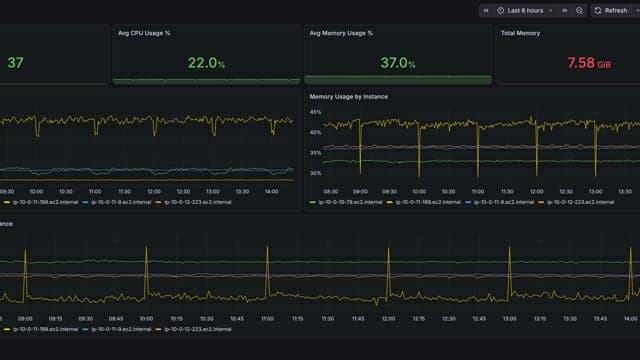Image resolution: width=640 pixels, height=360 pixels.
Task: Open blue color swatch in Memory Usage legend
Action: click(468, 202)
